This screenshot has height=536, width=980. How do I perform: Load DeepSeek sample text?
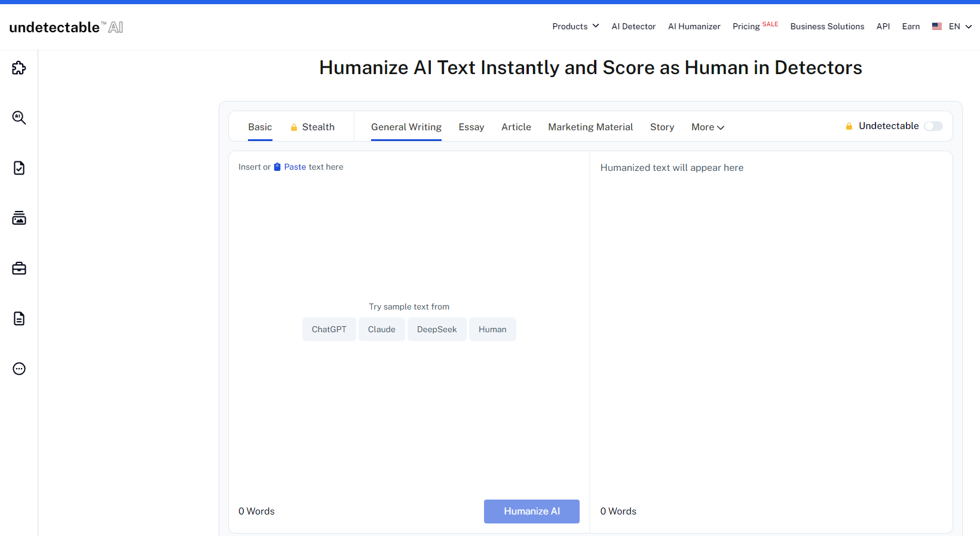pos(437,329)
